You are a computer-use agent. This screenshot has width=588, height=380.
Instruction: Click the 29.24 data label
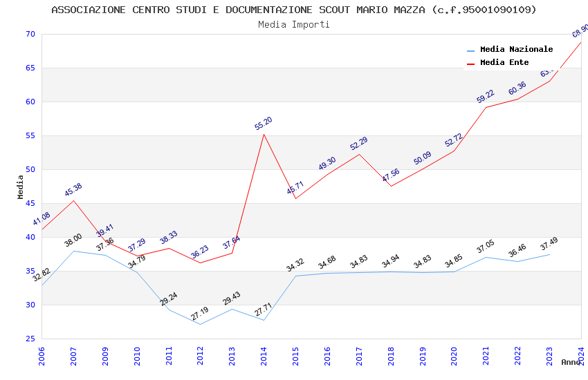(168, 299)
